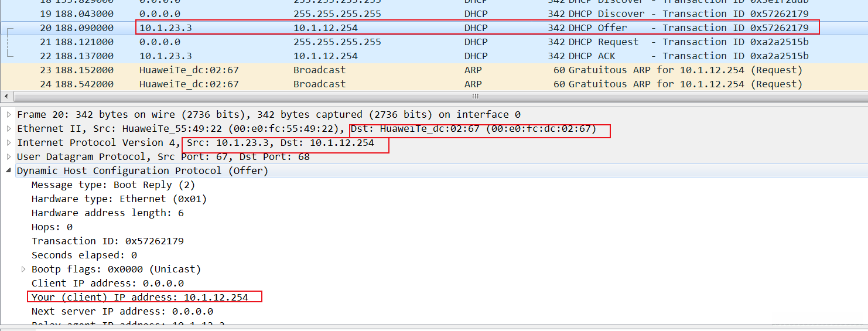Expand the Frame 20 details row
The width and height of the screenshot is (868, 331).
pyautogui.click(x=9, y=114)
